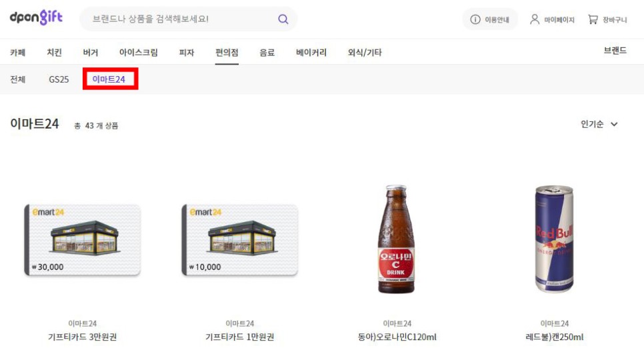Viewport: 644px width, 348px height.
Task: Click the dpongift logo
Action: [36, 17]
